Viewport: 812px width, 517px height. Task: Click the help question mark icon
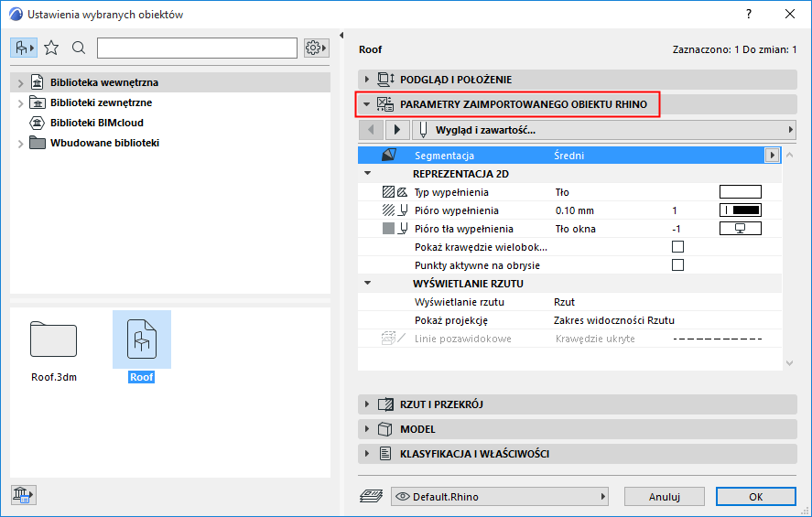tap(748, 14)
